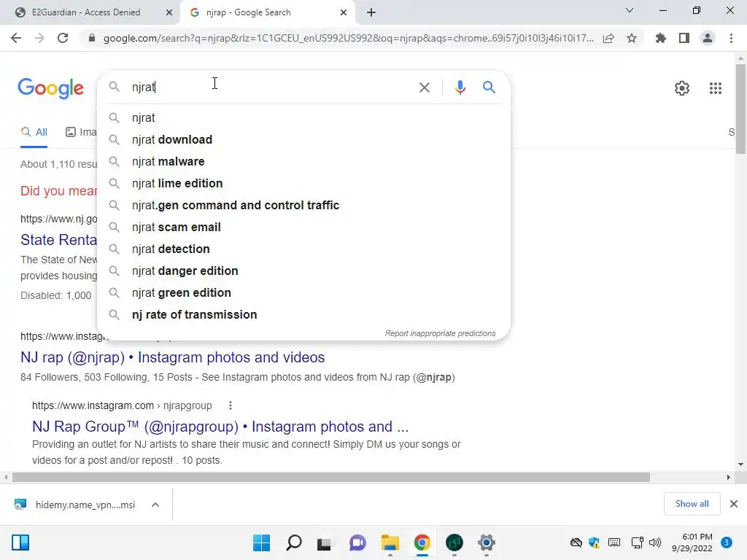Viewport: 747px width, 560px height.
Task: Close the njrap Google Search tab
Action: [344, 12]
